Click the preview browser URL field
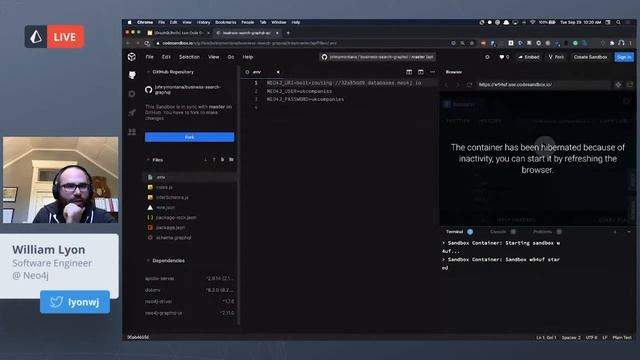Image resolution: width=640 pixels, height=360 pixels. click(543, 84)
